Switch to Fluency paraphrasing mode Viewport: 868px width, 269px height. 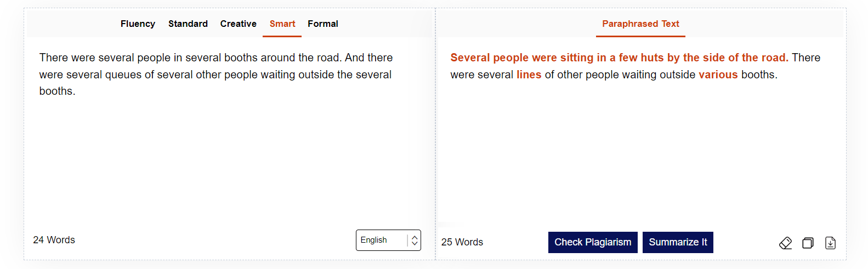[x=138, y=24]
